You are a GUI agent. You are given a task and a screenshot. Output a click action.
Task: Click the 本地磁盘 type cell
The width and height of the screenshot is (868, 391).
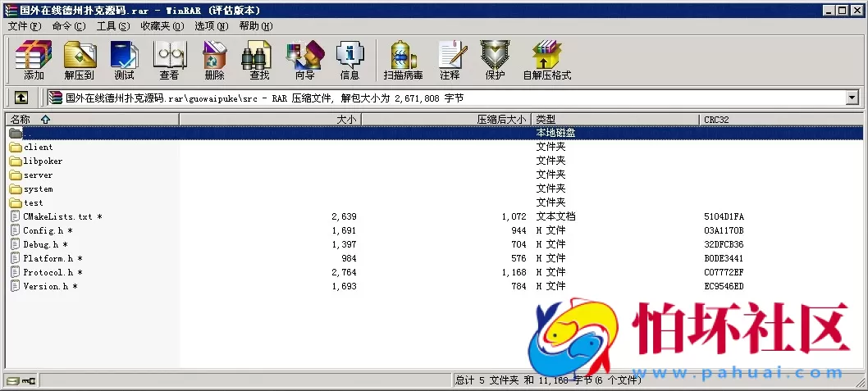555,133
